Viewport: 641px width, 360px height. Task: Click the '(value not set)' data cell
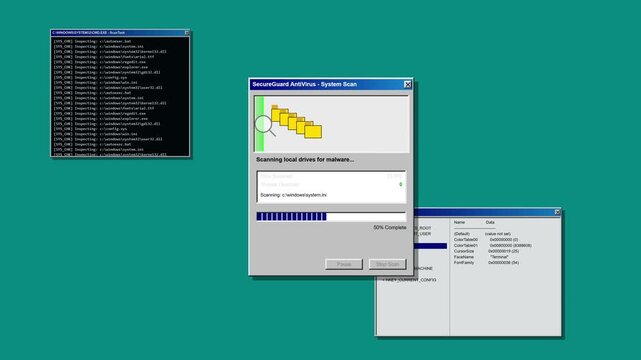click(x=498, y=234)
